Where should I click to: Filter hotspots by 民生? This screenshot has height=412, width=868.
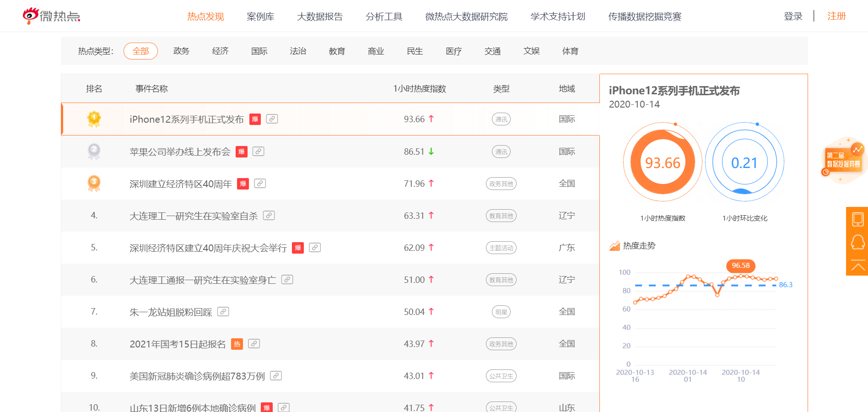click(x=415, y=51)
